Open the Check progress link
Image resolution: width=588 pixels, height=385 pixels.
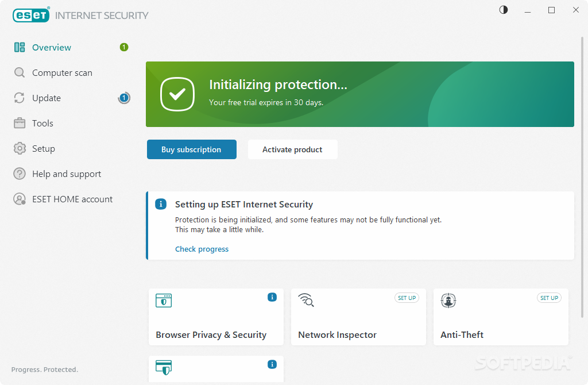pos(202,249)
